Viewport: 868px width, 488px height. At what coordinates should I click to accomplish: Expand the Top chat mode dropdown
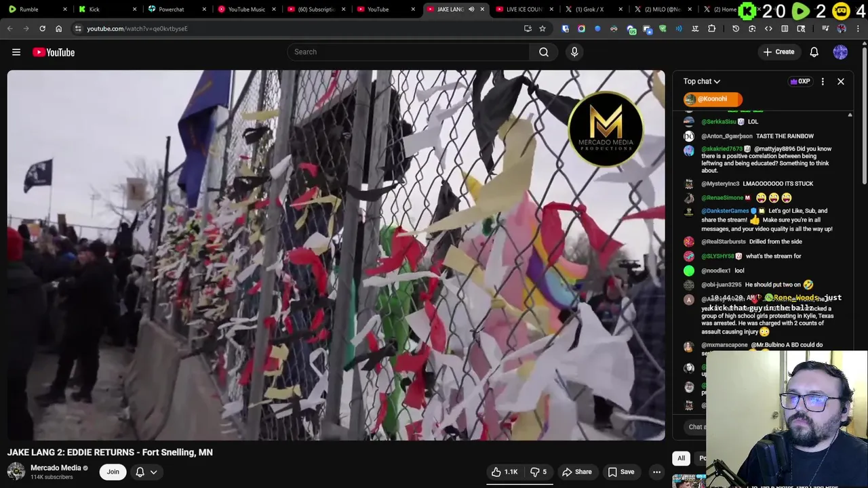point(702,81)
